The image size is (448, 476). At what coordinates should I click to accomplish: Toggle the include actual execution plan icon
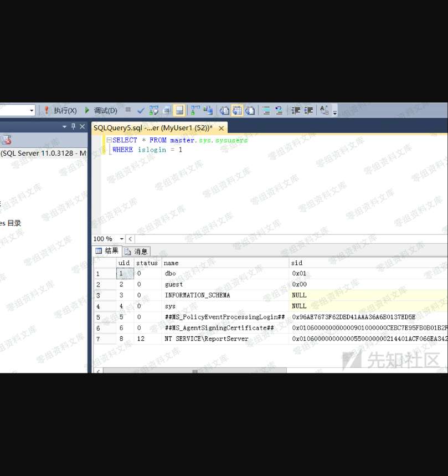pos(195,111)
